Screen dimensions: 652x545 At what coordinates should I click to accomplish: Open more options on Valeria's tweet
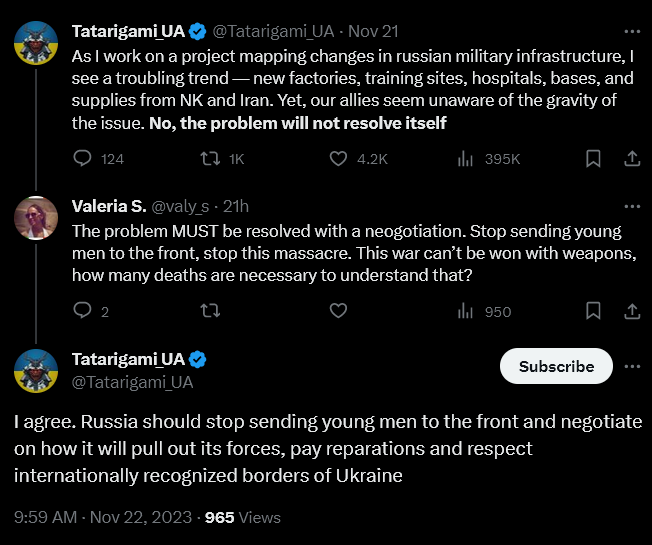631,206
